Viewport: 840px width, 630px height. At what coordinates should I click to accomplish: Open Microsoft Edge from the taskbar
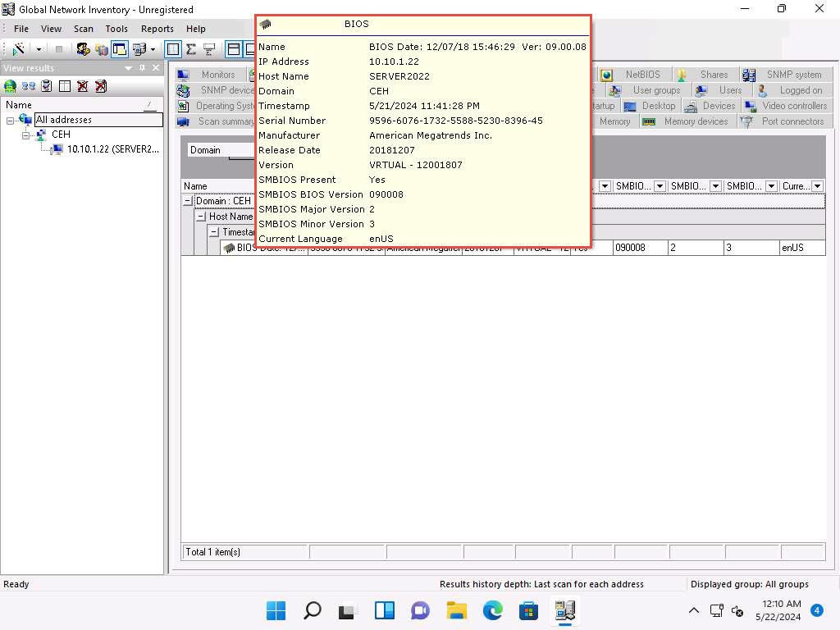point(492,610)
